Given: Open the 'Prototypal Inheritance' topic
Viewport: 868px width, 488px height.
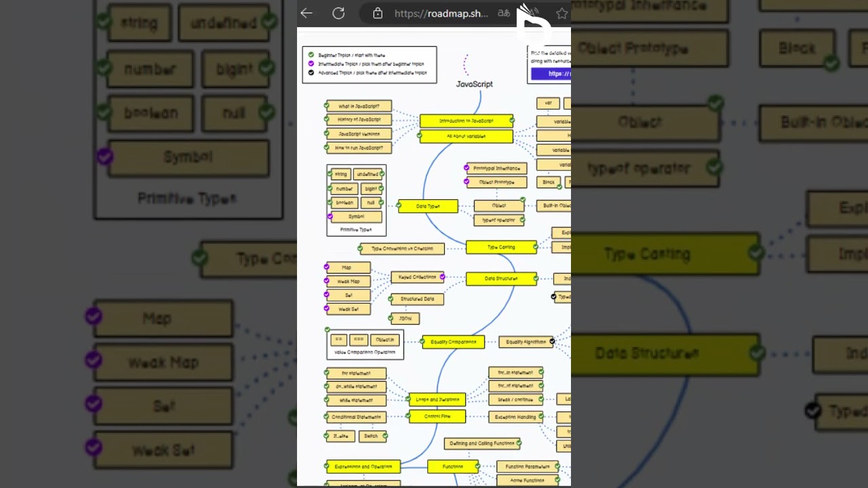Looking at the screenshot, I should [496, 168].
